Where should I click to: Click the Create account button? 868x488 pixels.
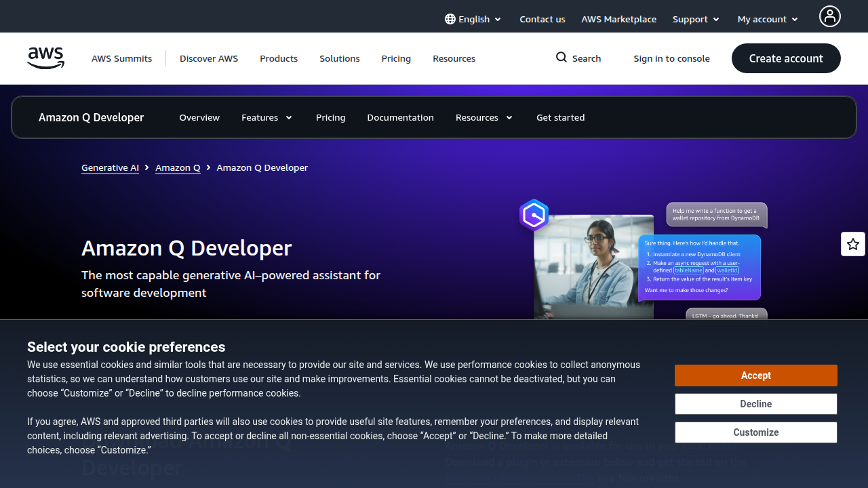(x=786, y=58)
